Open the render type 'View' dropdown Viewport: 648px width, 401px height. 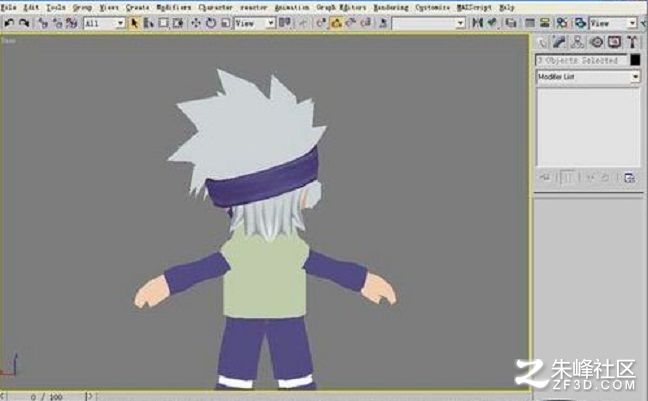(613, 23)
